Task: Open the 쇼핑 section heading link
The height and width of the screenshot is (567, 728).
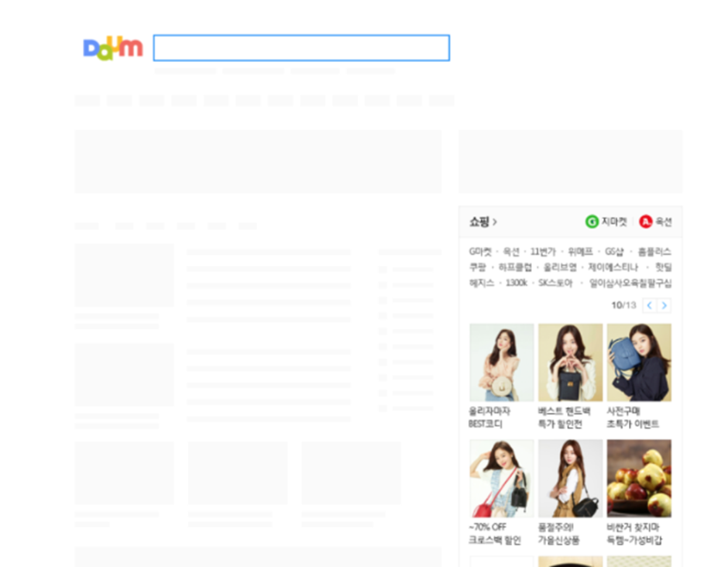Action: click(482, 222)
